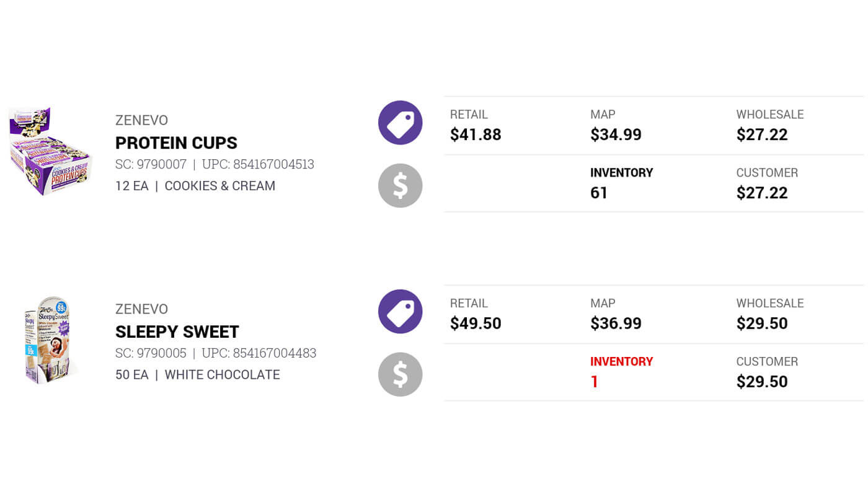Click the Sleepy Sweet wholesale price
This screenshot has width=868, height=502.
(x=762, y=324)
